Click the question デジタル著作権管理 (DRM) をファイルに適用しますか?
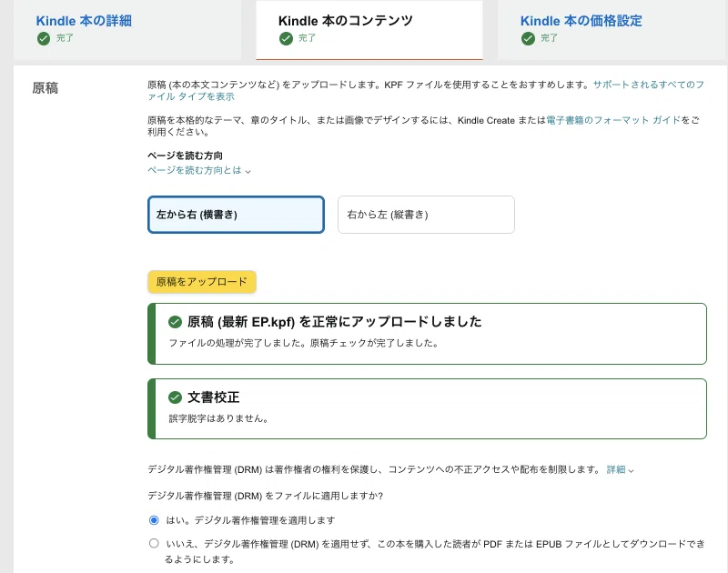Image resolution: width=728 pixels, height=573 pixels. click(265, 496)
